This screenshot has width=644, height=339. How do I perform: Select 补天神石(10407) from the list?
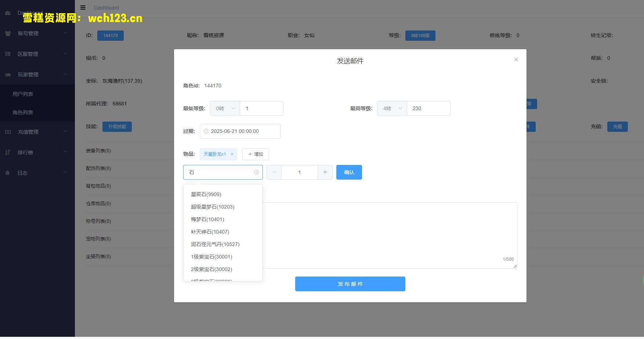point(223,232)
